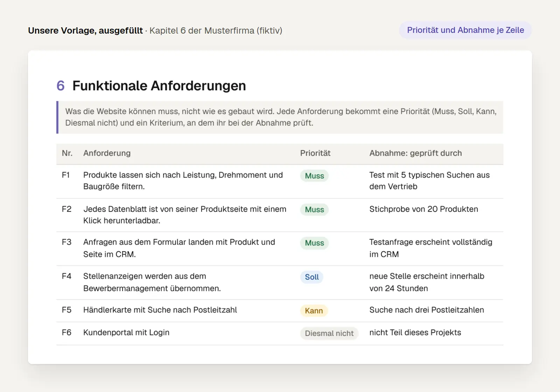560x392 pixels.
Task: Click 'Stellenanzeigen werden aus dem Bewerbermanagement' text
Action: click(152, 282)
